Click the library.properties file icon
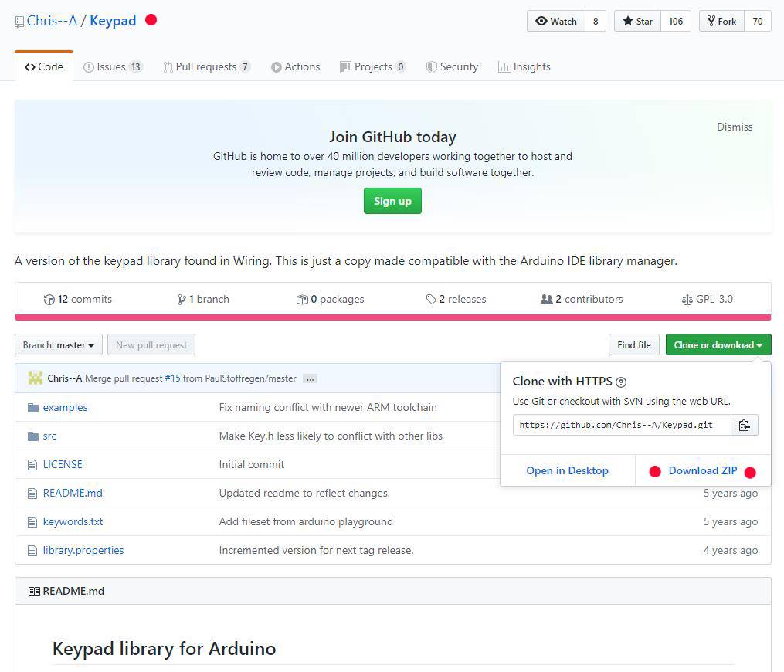784x672 pixels. pos(32,551)
